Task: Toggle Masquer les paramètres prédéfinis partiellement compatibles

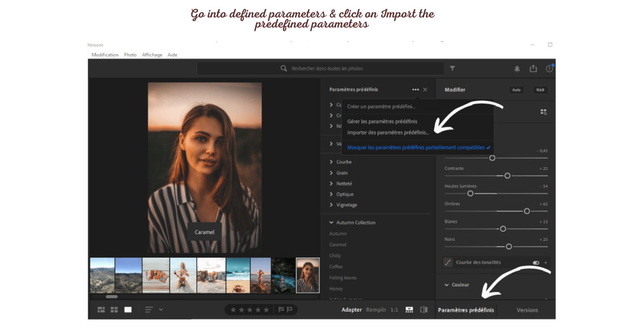Action: tap(416, 148)
